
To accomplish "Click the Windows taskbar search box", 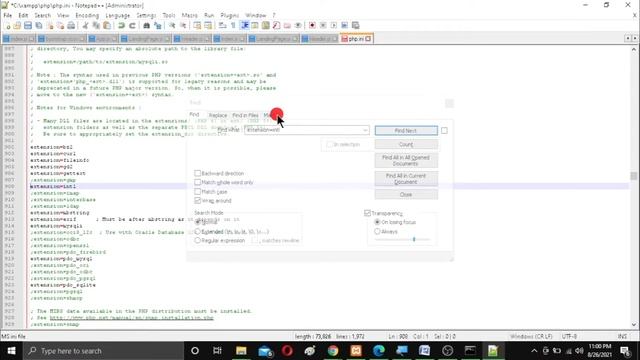I will [x=104, y=351].
